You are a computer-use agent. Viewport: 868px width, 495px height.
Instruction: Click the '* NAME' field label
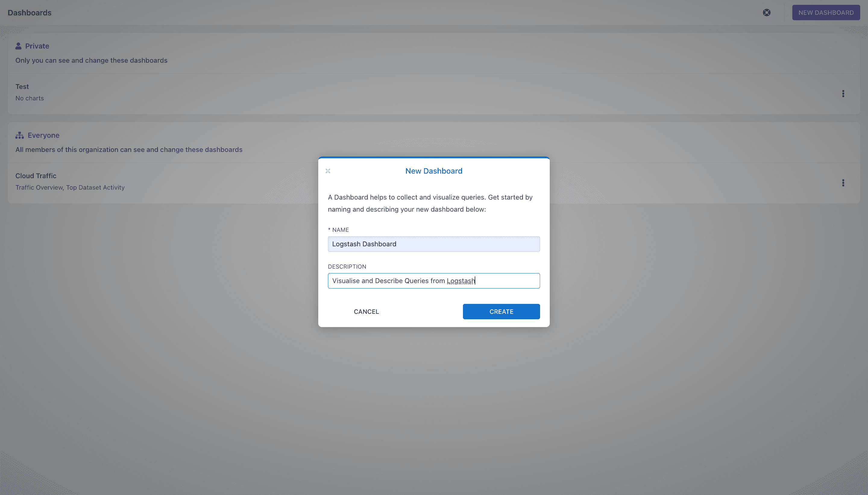point(338,230)
